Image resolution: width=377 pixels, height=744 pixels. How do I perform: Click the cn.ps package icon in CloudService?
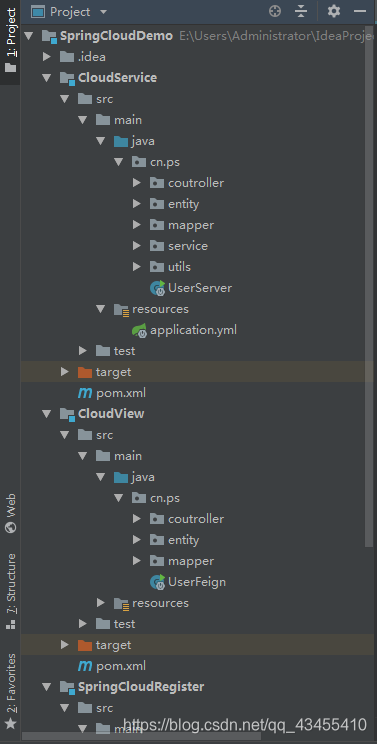coord(139,162)
